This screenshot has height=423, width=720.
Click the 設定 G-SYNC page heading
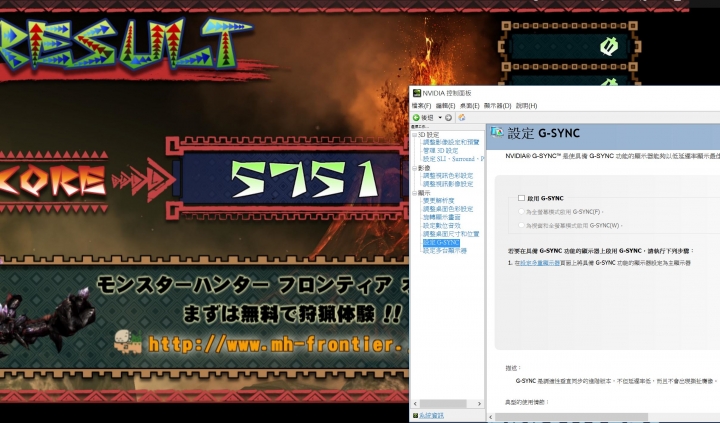coord(544,133)
